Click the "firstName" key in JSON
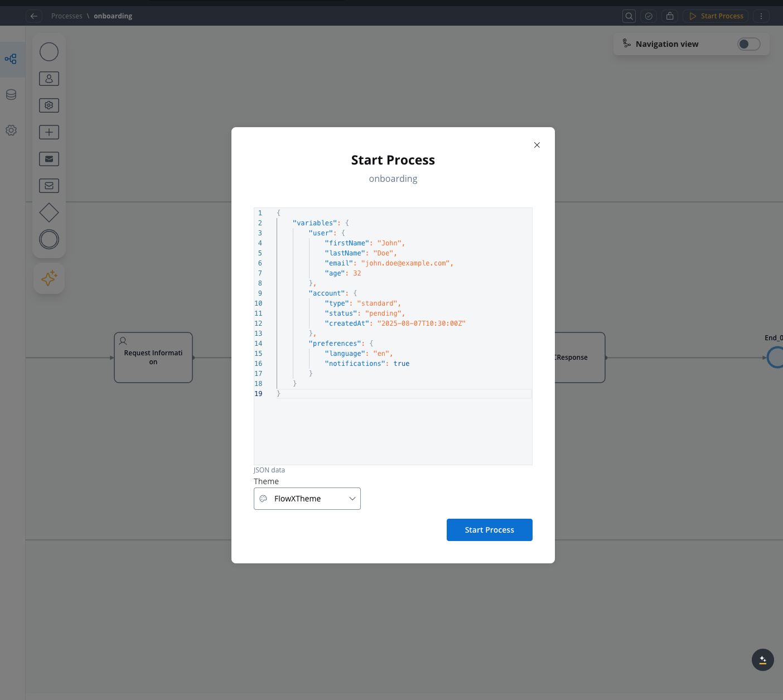 (x=347, y=243)
